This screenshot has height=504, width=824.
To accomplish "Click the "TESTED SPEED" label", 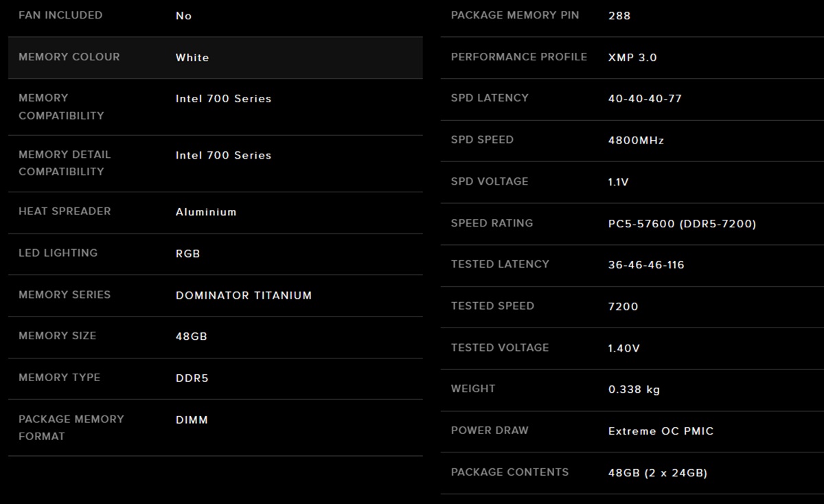I will (x=493, y=306).
